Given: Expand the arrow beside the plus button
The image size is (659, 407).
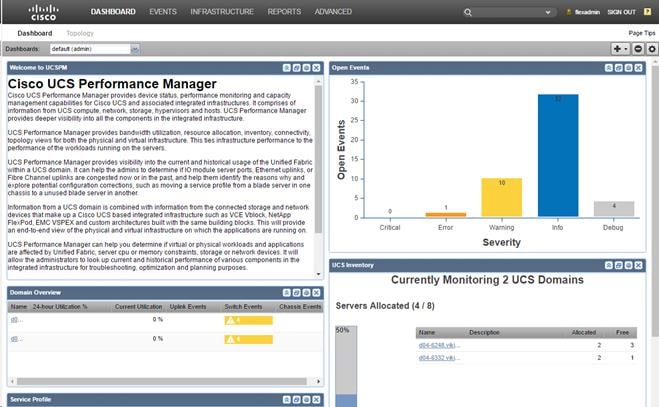Looking at the screenshot, I should 626,49.
